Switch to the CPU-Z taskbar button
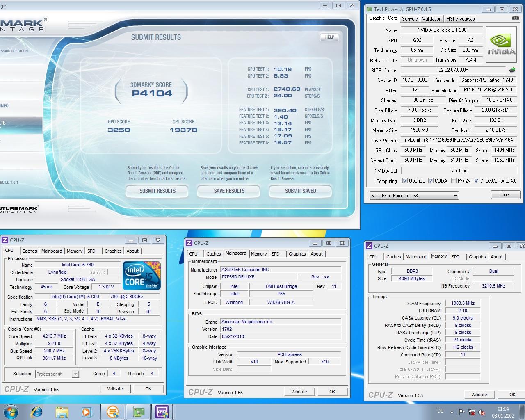This screenshot has height=420, width=525. [x=162, y=411]
